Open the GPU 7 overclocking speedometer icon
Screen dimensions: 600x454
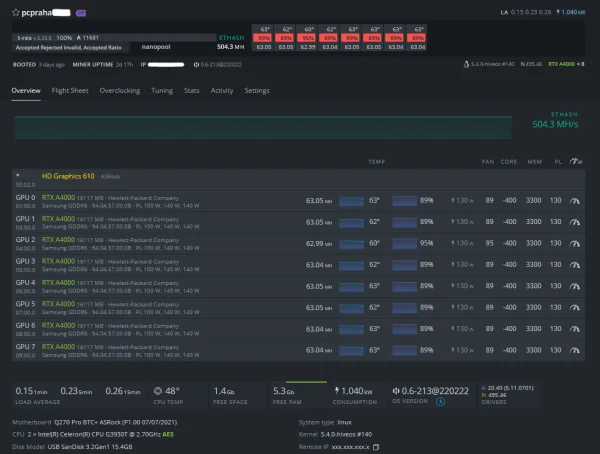point(574,350)
